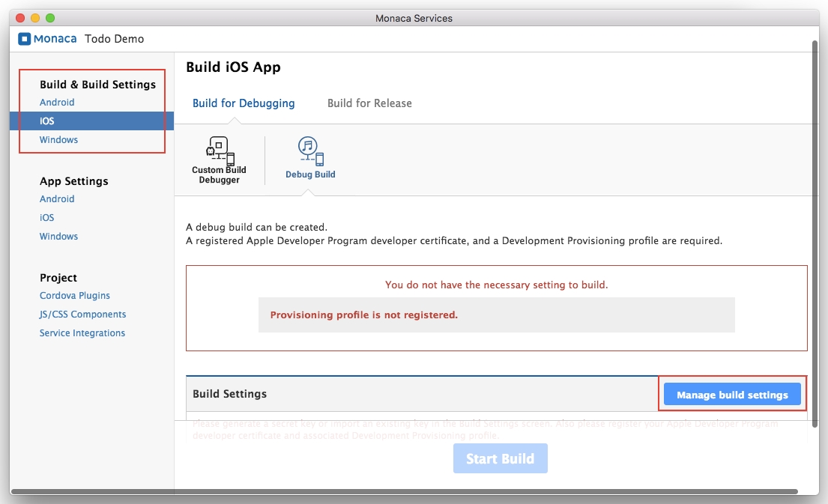The width and height of the screenshot is (828, 504).
Task: Click the Manage build settings button
Action: point(732,395)
